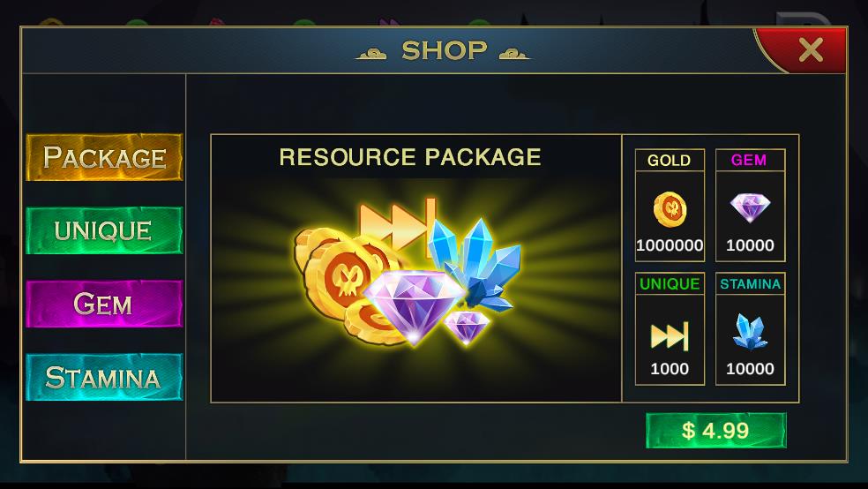Open the Package tab
The height and width of the screenshot is (489, 868).
tap(104, 157)
